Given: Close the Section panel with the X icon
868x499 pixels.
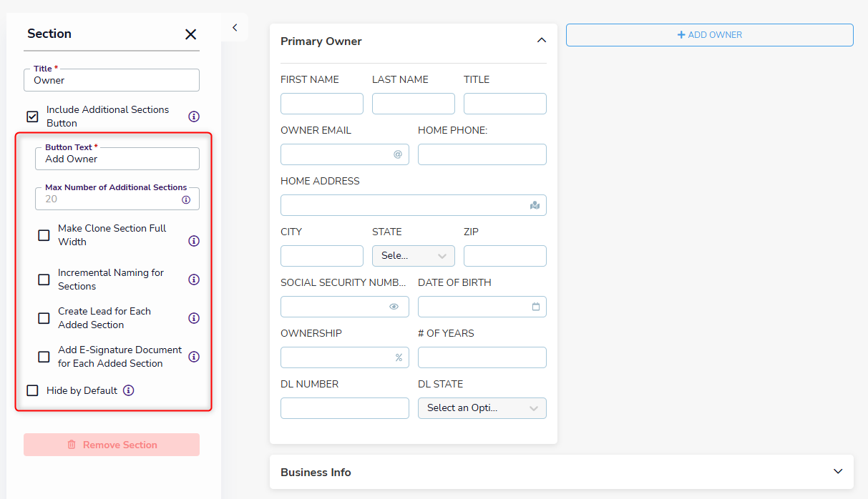Looking at the screenshot, I should 190,34.
